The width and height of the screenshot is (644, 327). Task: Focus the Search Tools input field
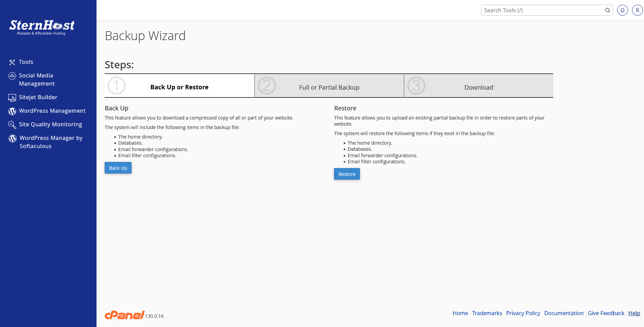[x=542, y=10]
